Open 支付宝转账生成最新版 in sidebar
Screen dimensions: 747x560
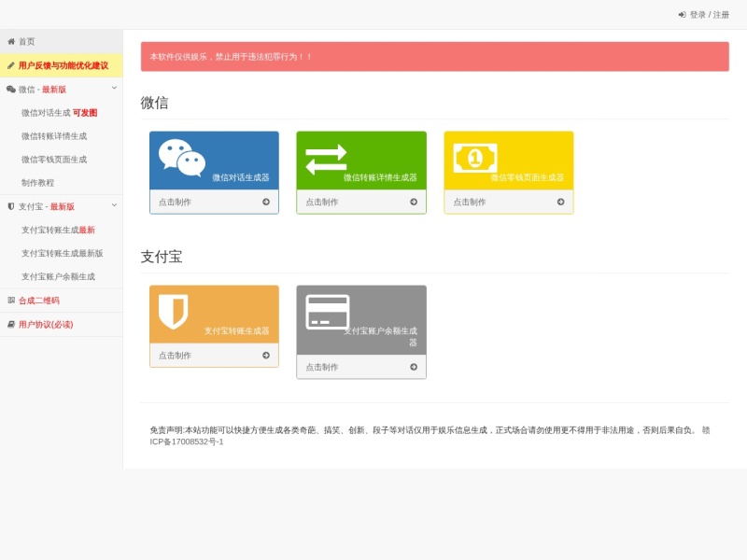point(62,253)
